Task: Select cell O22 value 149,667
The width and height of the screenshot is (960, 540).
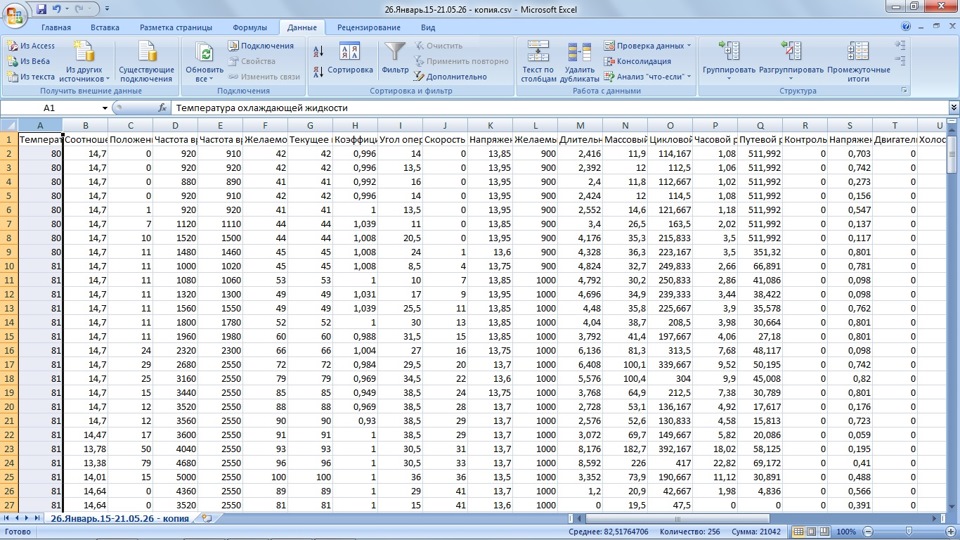Action: tap(670, 435)
